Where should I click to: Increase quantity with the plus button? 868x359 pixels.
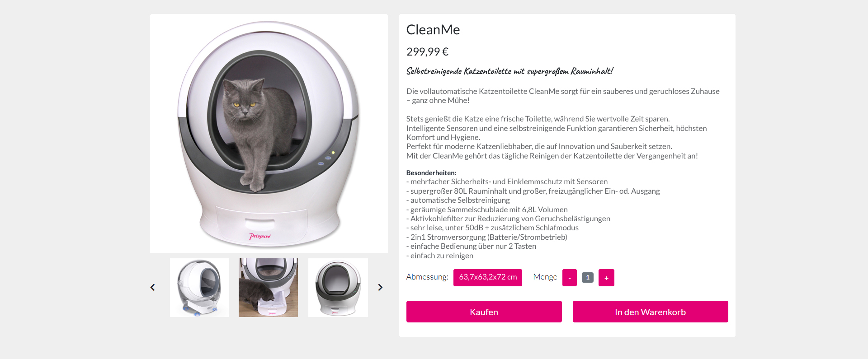[x=606, y=278]
